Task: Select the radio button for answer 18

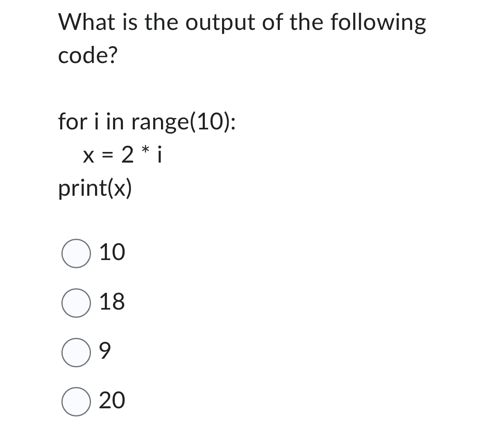Action: coord(77,303)
